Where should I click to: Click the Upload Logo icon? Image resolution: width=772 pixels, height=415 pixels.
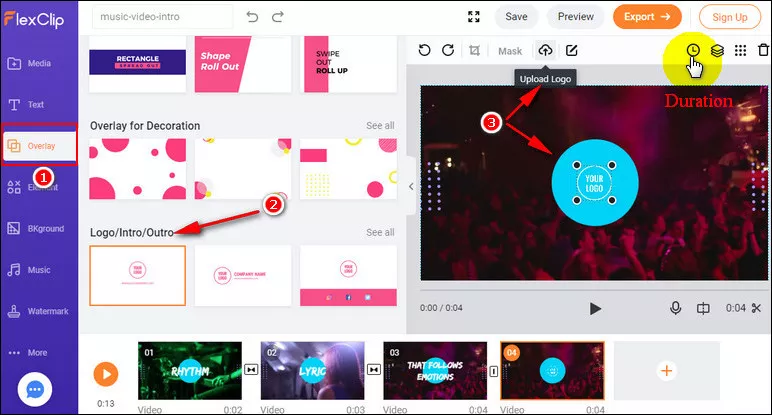545,50
